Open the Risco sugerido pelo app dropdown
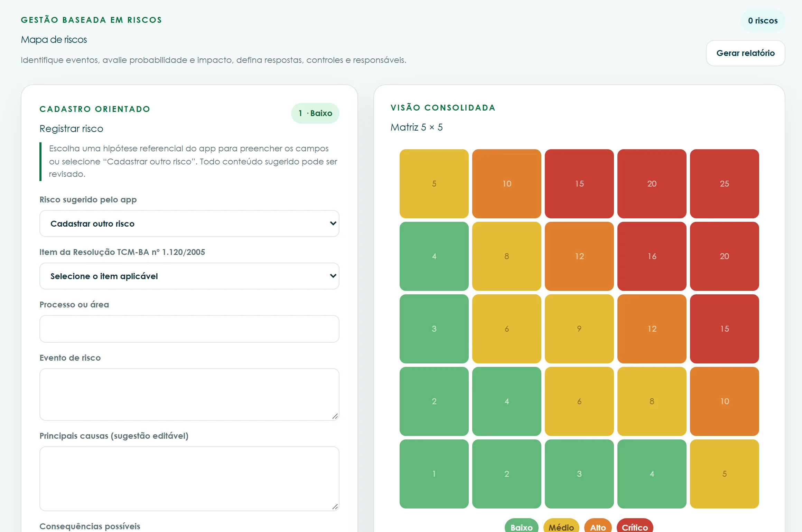Viewport: 802px width, 532px height. coord(189,224)
